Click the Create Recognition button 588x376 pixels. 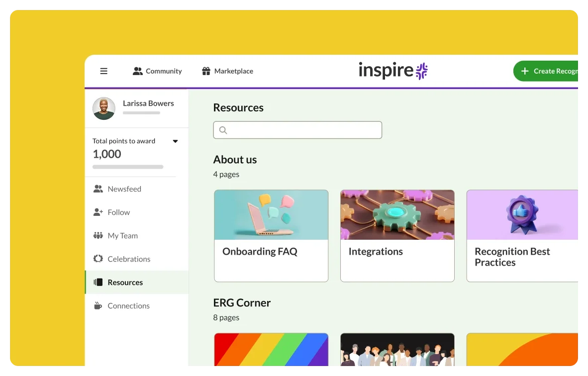[546, 71]
